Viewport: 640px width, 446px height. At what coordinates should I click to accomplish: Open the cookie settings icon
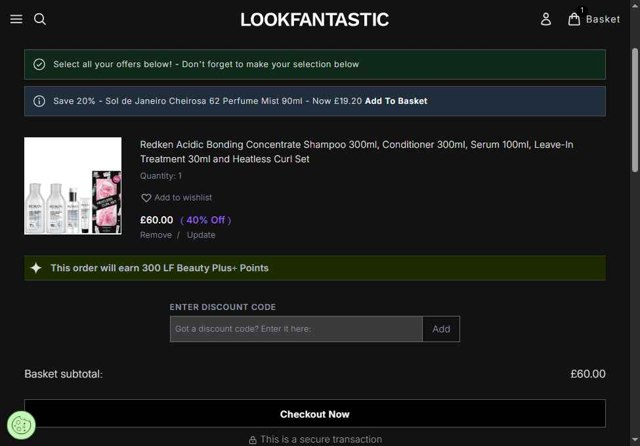coord(21,425)
